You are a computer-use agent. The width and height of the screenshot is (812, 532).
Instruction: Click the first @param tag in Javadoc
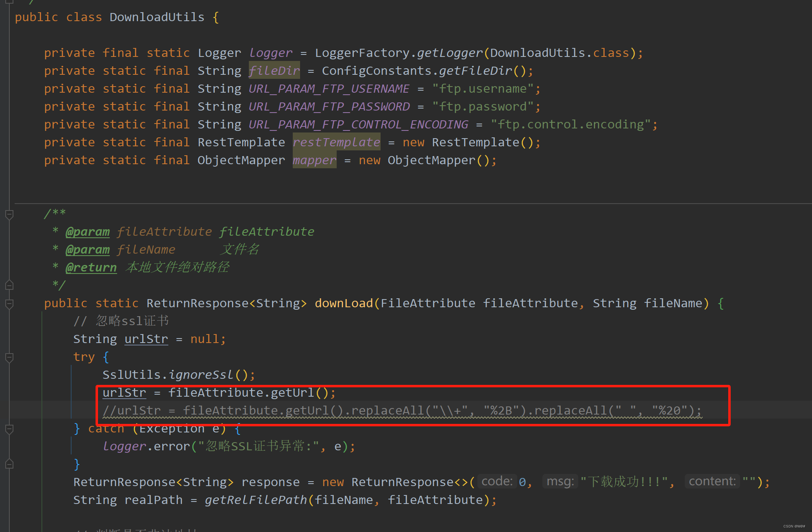87,232
